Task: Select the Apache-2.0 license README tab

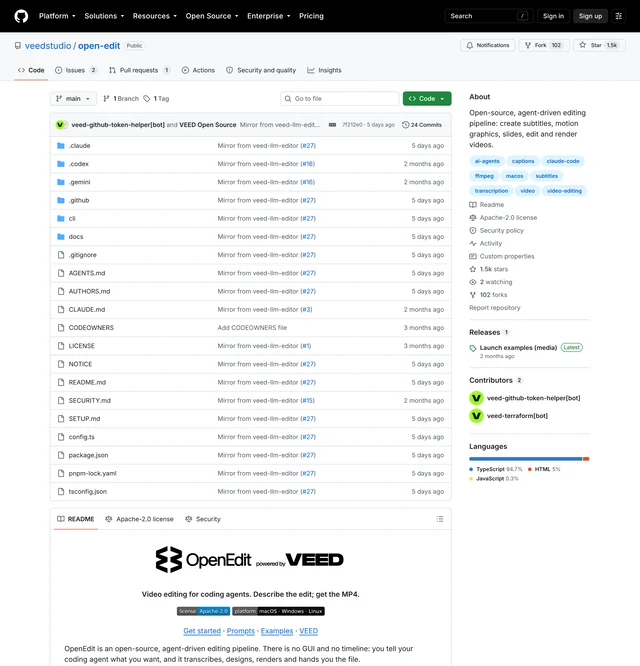Action: coord(139,519)
